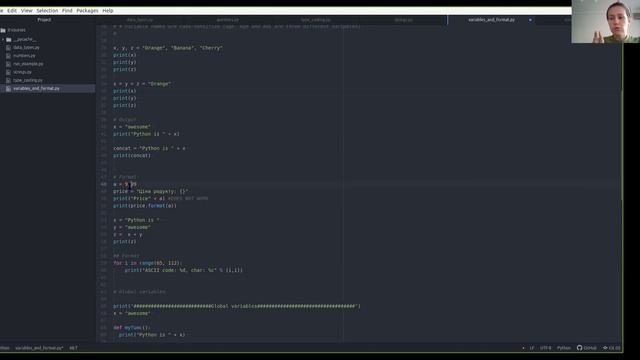Switch to the numbers.py editor tab

(228, 20)
